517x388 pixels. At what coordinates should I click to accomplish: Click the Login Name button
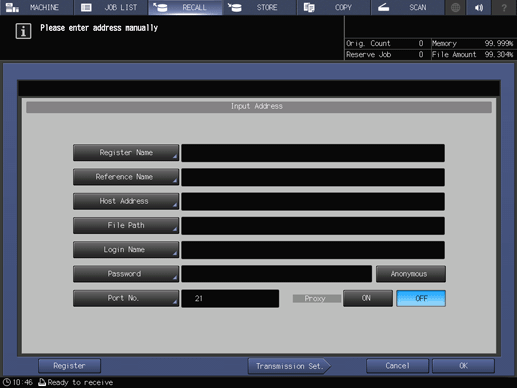(126, 250)
